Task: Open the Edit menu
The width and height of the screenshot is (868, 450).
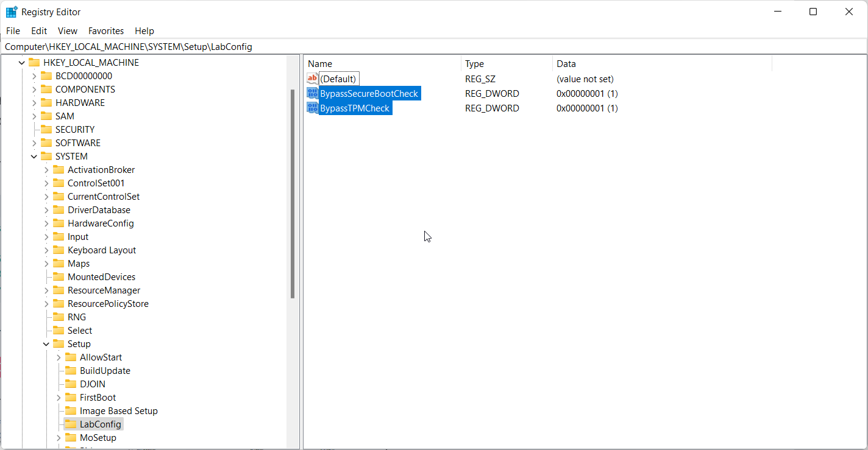Action: click(39, 30)
